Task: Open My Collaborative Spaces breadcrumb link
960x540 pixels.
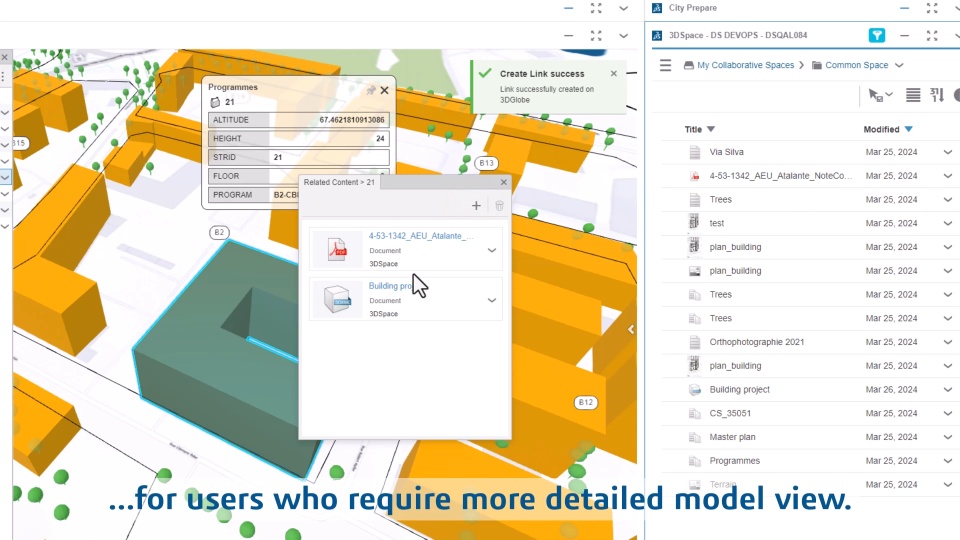Action: click(745, 65)
